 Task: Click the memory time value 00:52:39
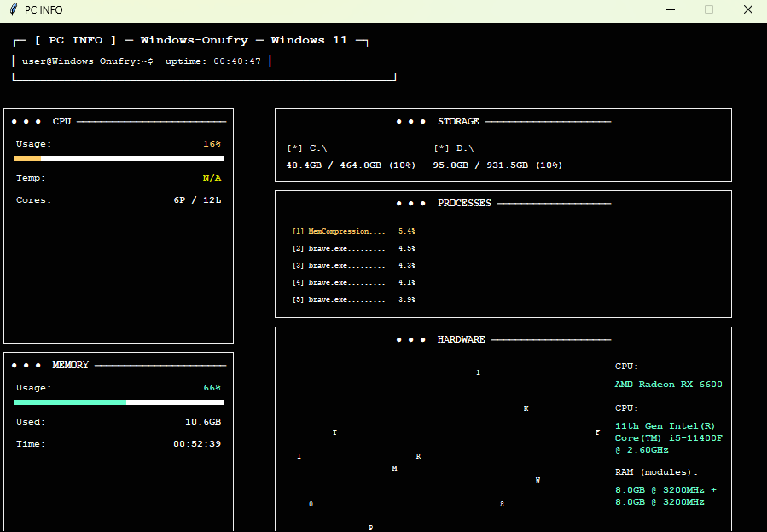coord(197,444)
